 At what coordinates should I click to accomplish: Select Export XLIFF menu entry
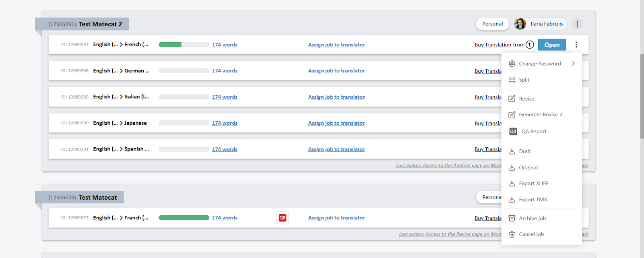(x=533, y=184)
